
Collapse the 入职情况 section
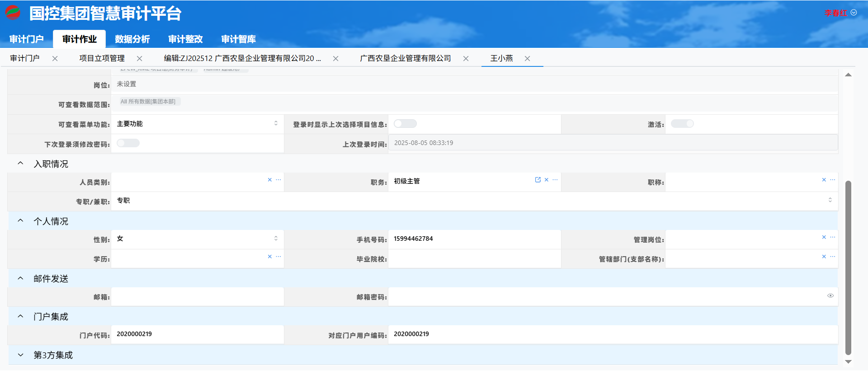point(20,164)
